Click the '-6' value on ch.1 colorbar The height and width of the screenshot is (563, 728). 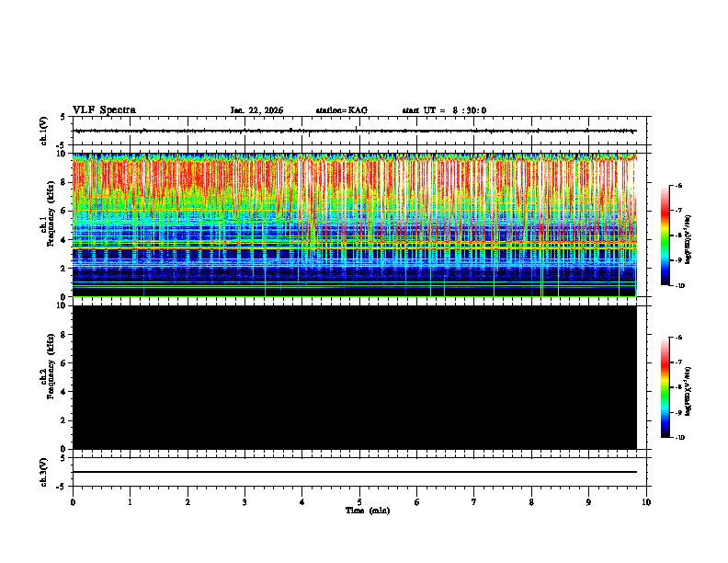point(677,186)
